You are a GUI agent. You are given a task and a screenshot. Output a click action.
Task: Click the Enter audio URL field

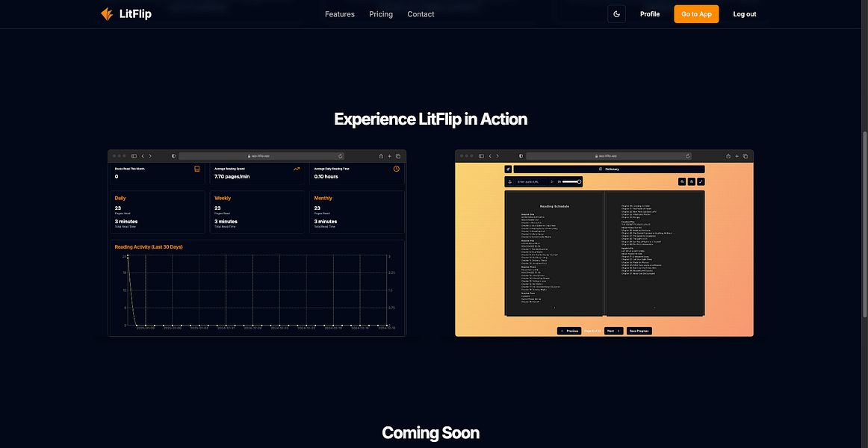[530, 181]
